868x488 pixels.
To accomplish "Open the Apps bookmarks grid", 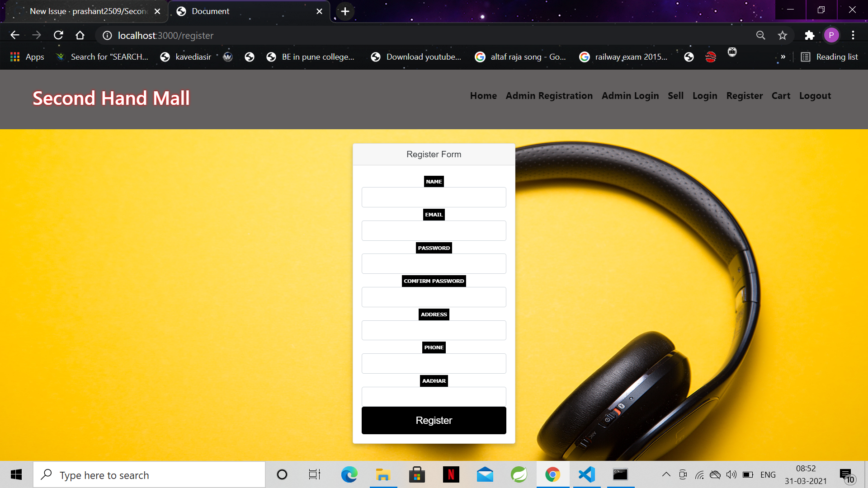I will point(27,57).
